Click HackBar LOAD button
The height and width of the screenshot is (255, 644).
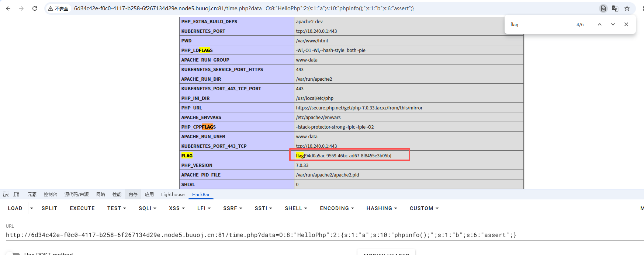click(x=15, y=208)
